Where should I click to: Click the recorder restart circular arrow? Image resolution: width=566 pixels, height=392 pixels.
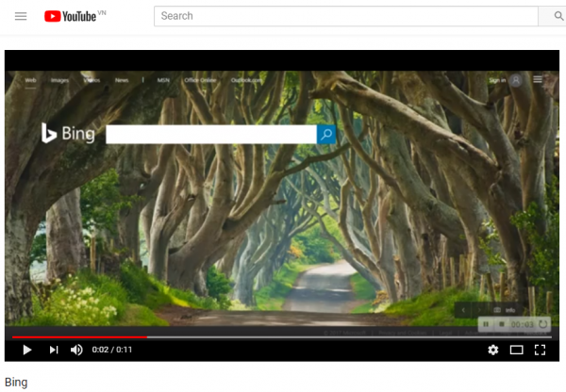(x=543, y=324)
